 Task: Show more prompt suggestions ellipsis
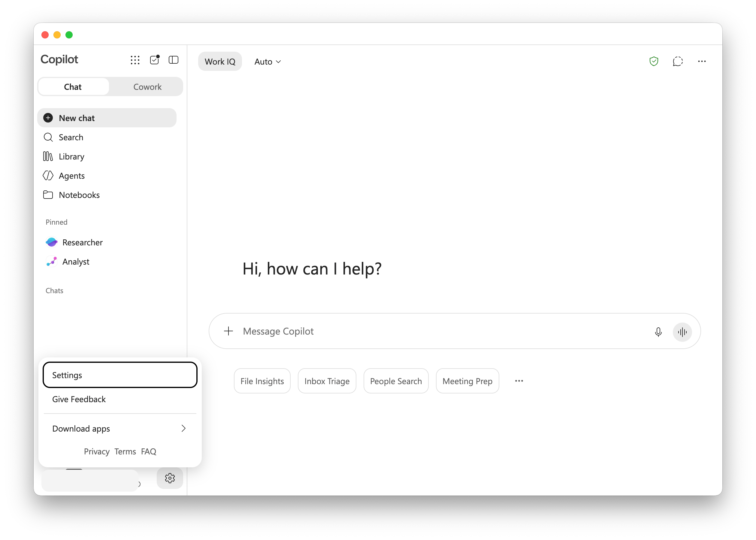(519, 381)
